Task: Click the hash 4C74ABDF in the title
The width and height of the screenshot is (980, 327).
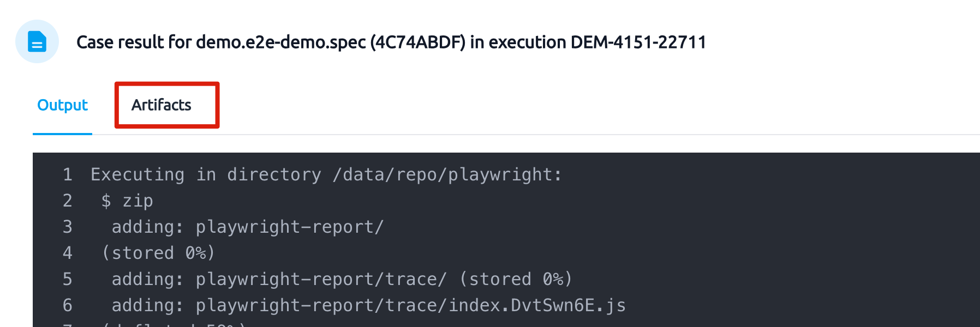Action: click(x=417, y=42)
